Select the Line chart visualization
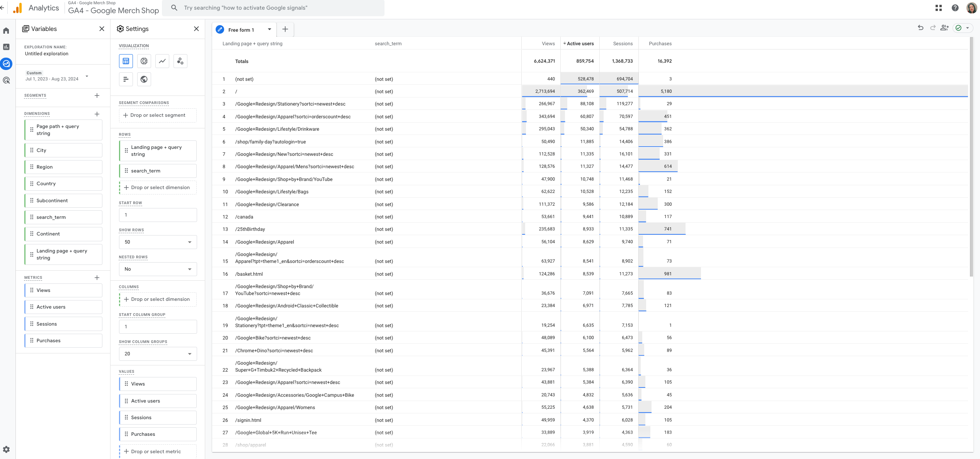The height and width of the screenshot is (459, 980). click(x=162, y=61)
